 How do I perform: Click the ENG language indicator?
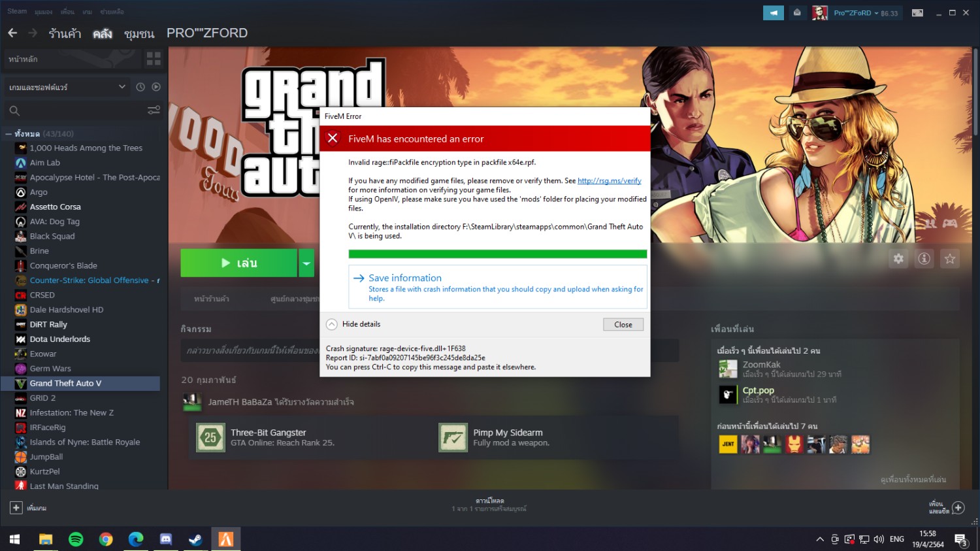pos(897,539)
